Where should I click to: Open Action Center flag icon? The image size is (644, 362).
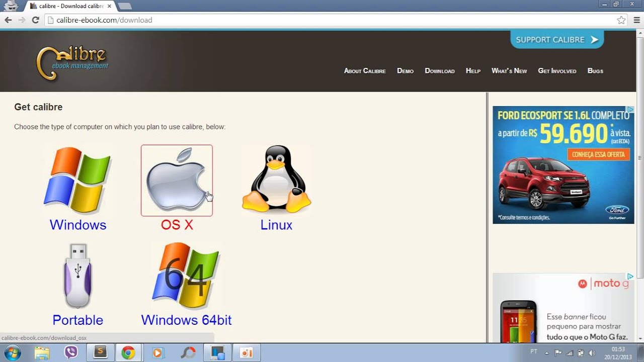point(558,353)
